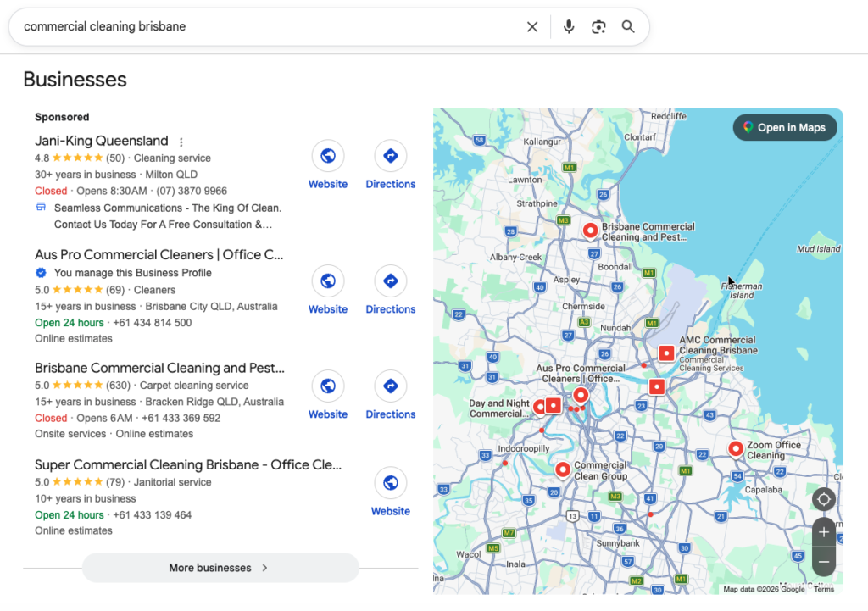Submit search with the magnifying glass icon
The height and width of the screenshot is (611, 868).
[x=628, y=26]
